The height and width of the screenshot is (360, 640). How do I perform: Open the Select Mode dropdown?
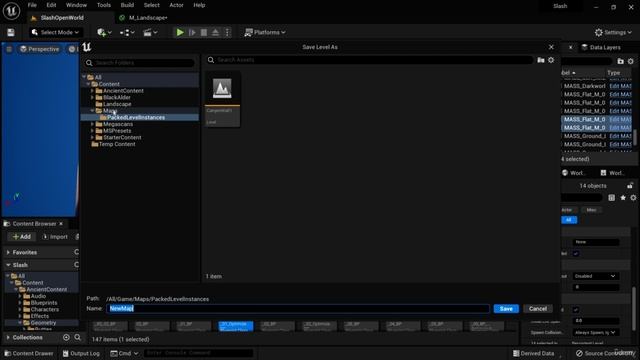55,32
